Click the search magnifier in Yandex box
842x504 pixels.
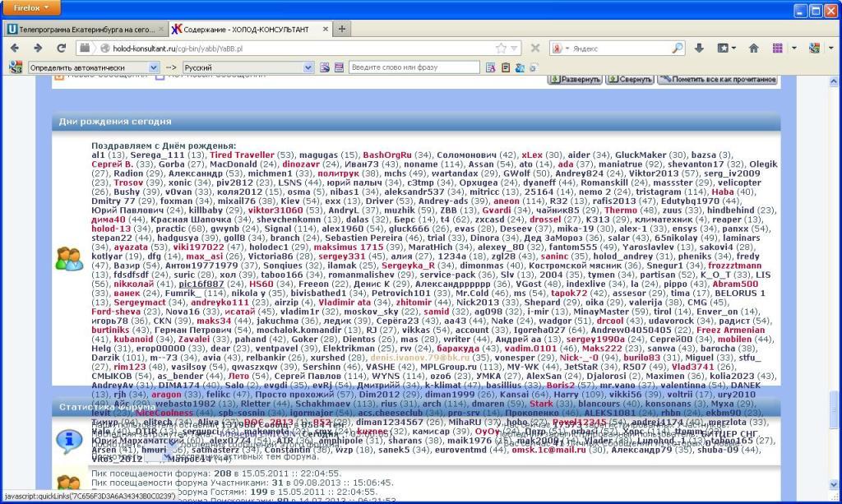pyautogui.click(x=678, y=49)
